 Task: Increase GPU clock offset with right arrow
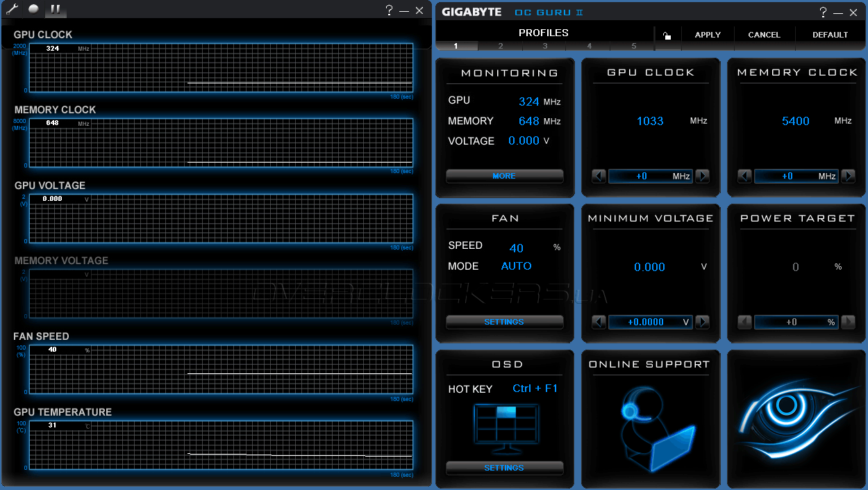(703, 176)
